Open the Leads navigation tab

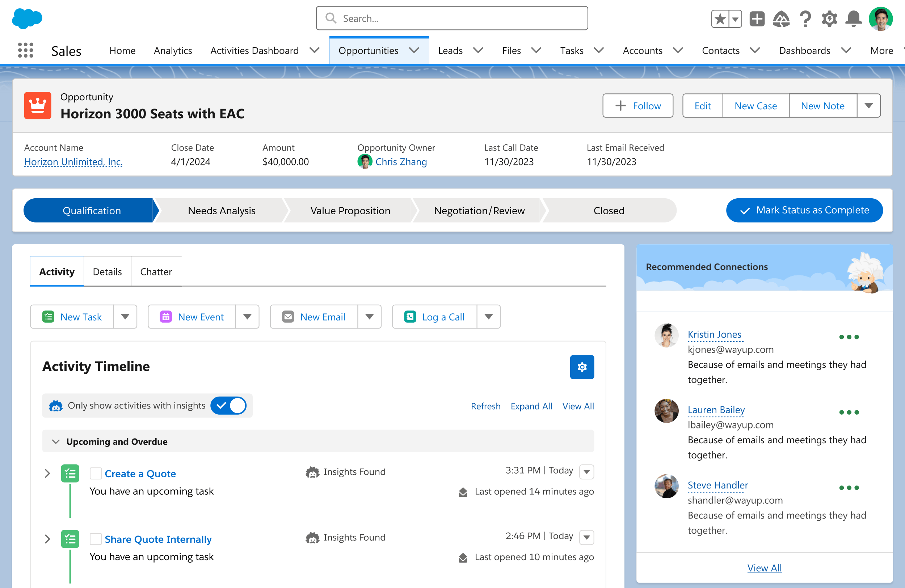coord(450,51)
